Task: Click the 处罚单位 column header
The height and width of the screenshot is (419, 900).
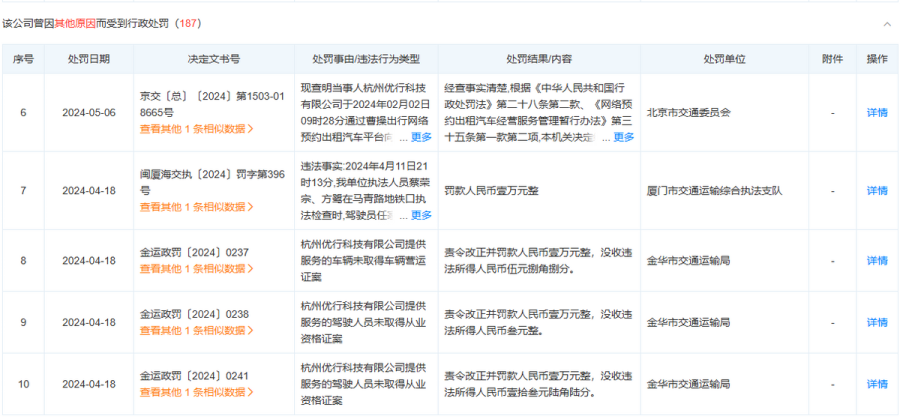Action: point(724,59)
